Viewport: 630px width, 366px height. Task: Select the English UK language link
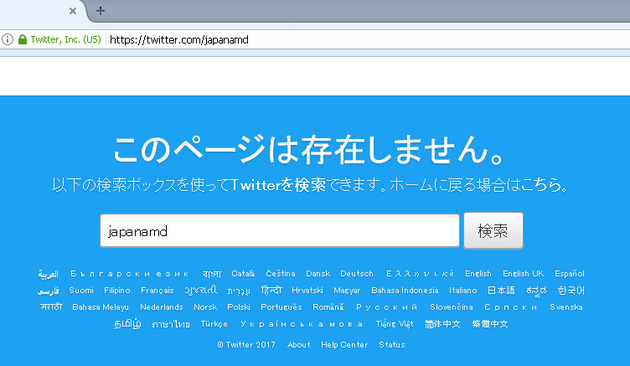tap(523, 274)
